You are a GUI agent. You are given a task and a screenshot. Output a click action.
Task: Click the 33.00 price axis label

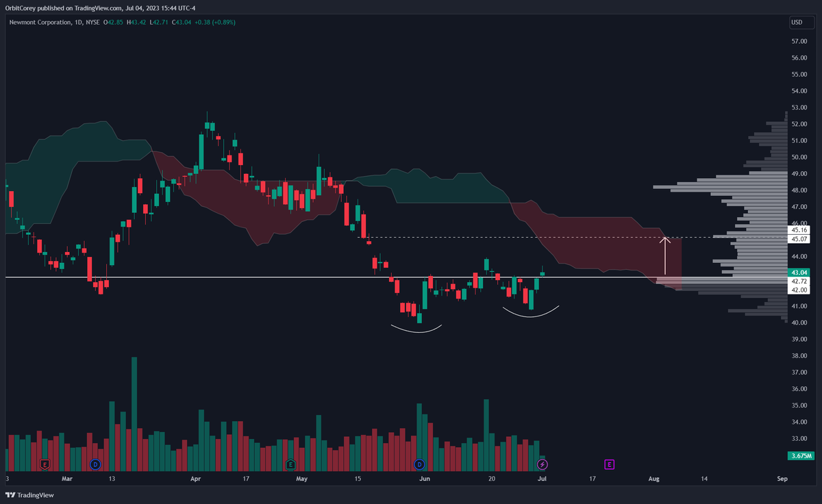click(799, 439)
